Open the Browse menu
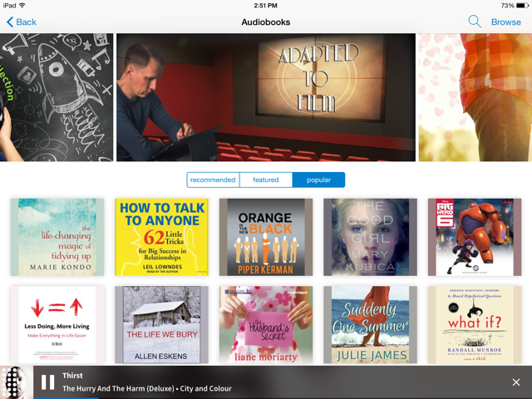This screenshot has width=532, height=399. coord(506,22)
